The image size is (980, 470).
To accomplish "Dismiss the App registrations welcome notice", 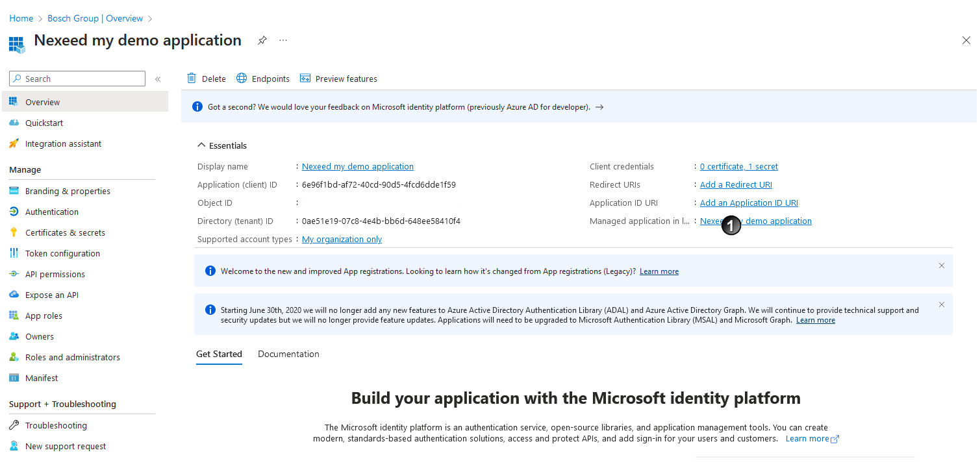I will coord(942,266).
